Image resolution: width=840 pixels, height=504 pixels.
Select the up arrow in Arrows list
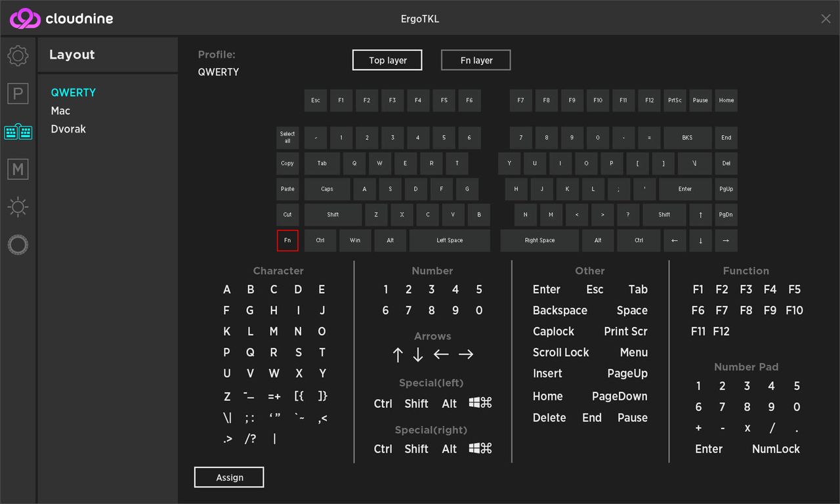[397, 355]
